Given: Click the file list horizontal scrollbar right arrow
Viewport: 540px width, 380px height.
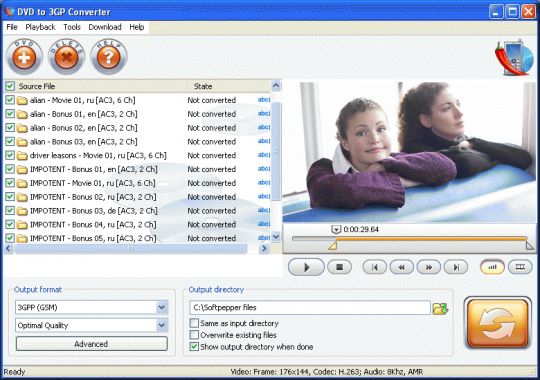Looking at the screenshot, I should click(264, 248).
